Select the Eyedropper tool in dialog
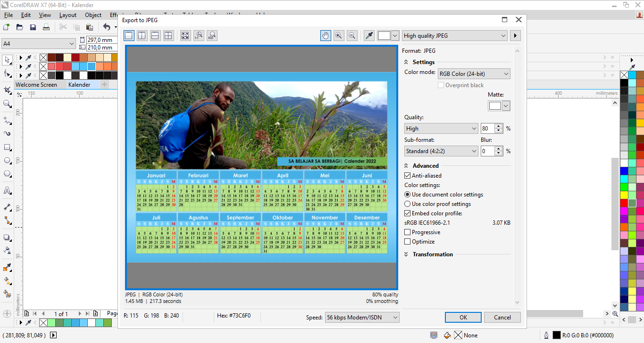Screen dimensions: 644x343 tap(369, 35)
